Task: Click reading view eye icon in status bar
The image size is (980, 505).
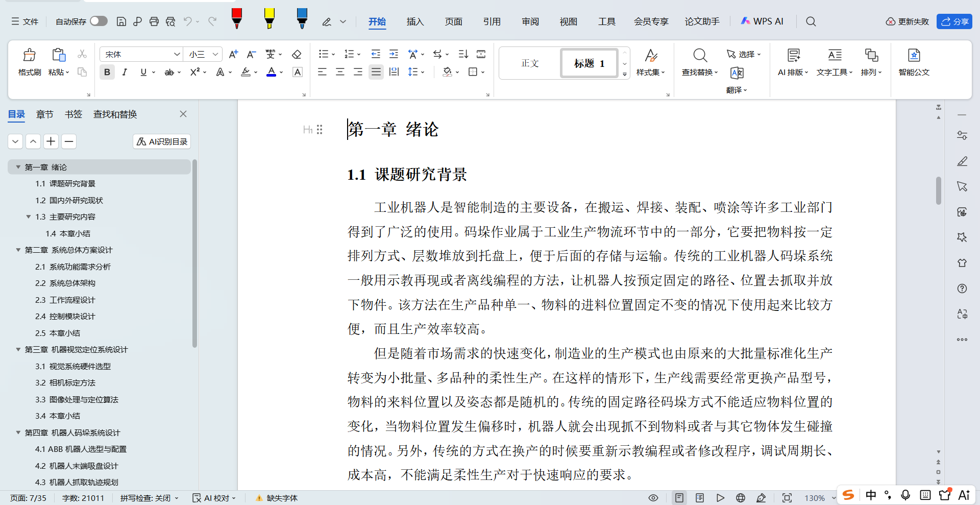Action: [x=653, y=498]
